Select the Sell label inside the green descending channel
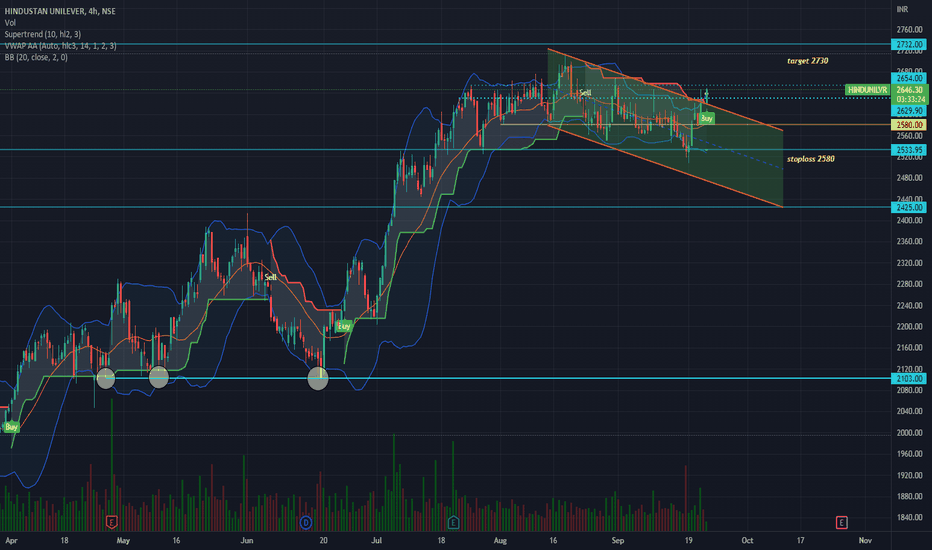Viewport: 932px width, 550px height. [x=585, y=93]
